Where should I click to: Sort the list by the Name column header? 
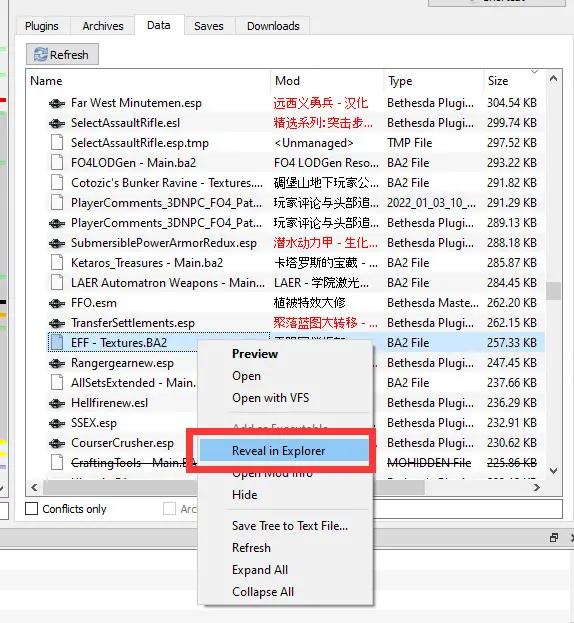point(149,81)
